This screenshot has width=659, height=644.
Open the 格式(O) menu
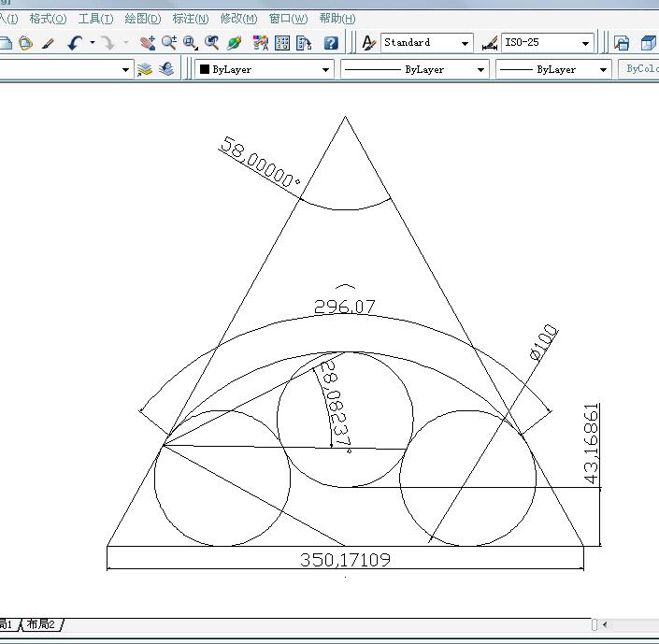(48, 19)
